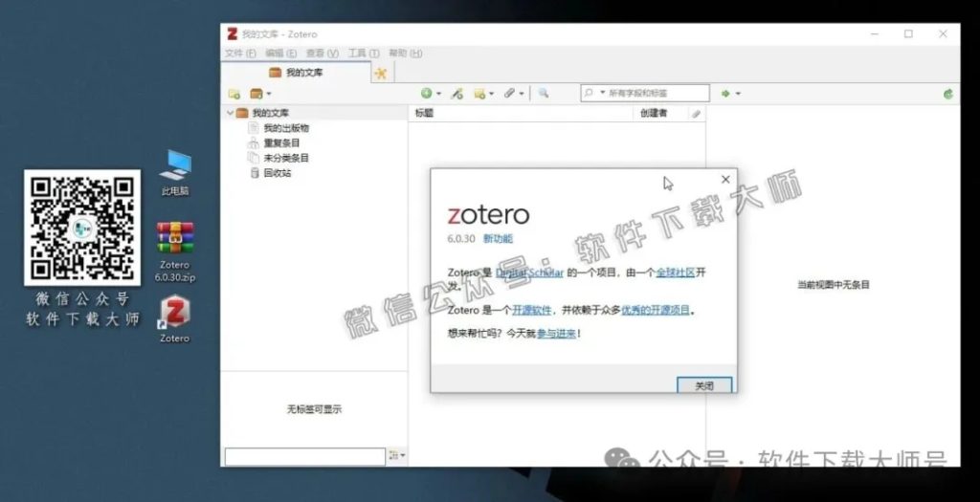Open the Add Attachment dropdown arrow
This screenshot has height=502, width=980.
click(x=522, y=94)
